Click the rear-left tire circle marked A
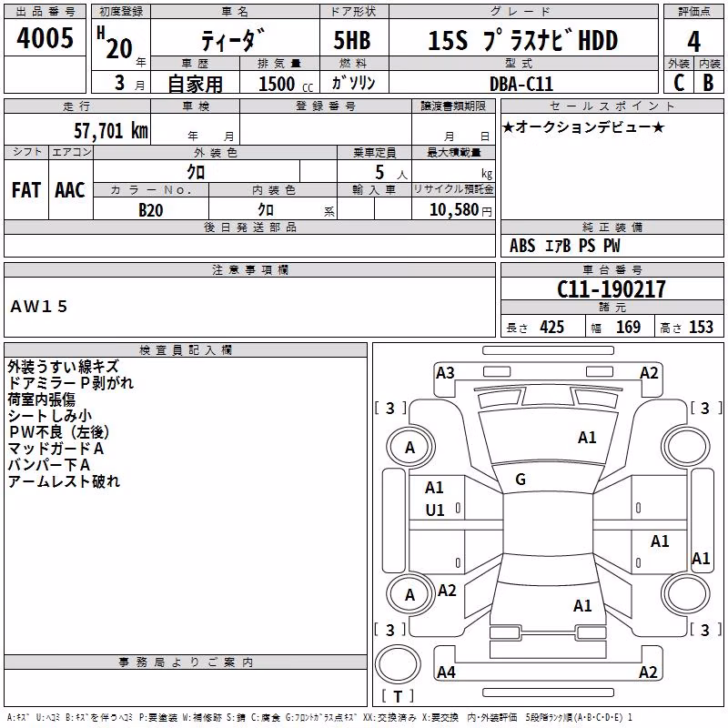This screenshot has height=728, width=728. click(410, 595)
